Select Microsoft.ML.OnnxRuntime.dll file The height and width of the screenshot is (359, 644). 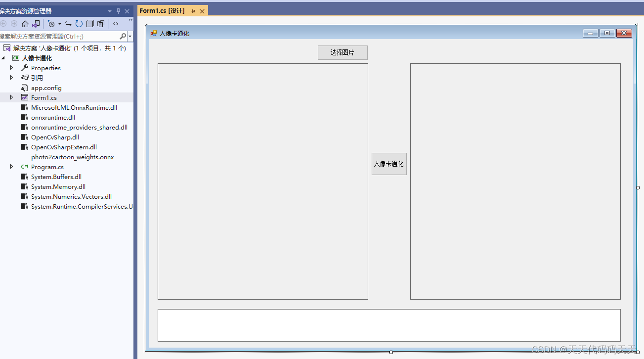[x=74, y=107]
